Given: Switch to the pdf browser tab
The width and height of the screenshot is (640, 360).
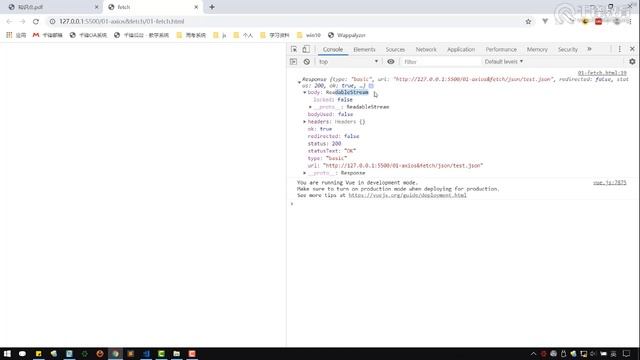Looking at the screenshot, I should pos(51,7).
